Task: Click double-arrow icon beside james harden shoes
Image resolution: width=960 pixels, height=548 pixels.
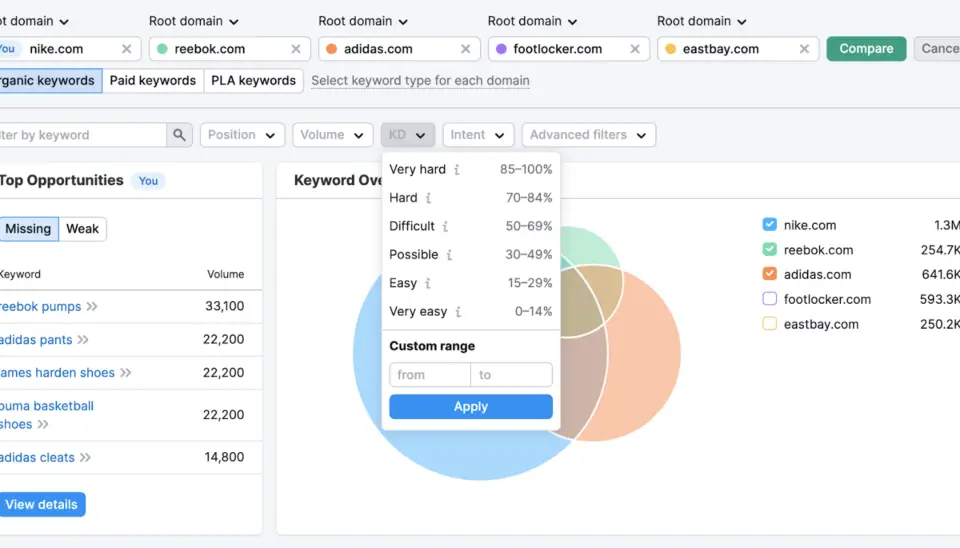Action: point(126,373)
